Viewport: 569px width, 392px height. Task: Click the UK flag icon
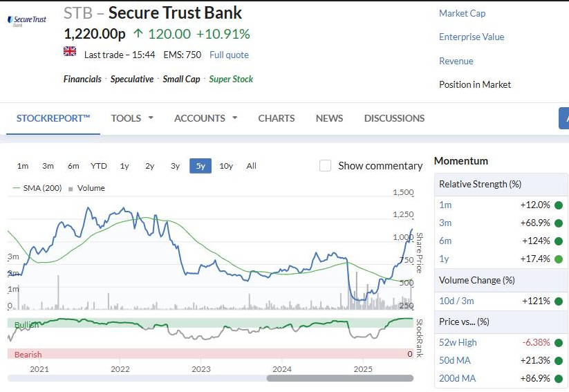click(70, 51)
